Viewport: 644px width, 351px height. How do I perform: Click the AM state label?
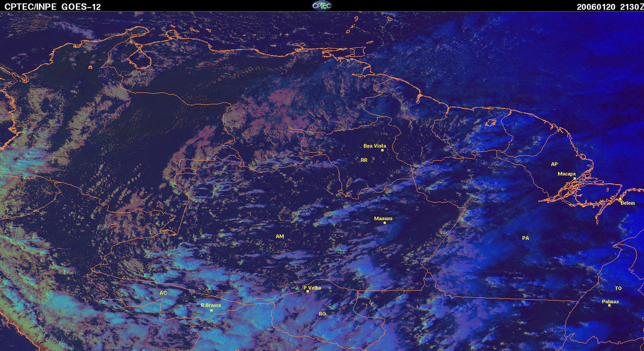pos(280,237)
